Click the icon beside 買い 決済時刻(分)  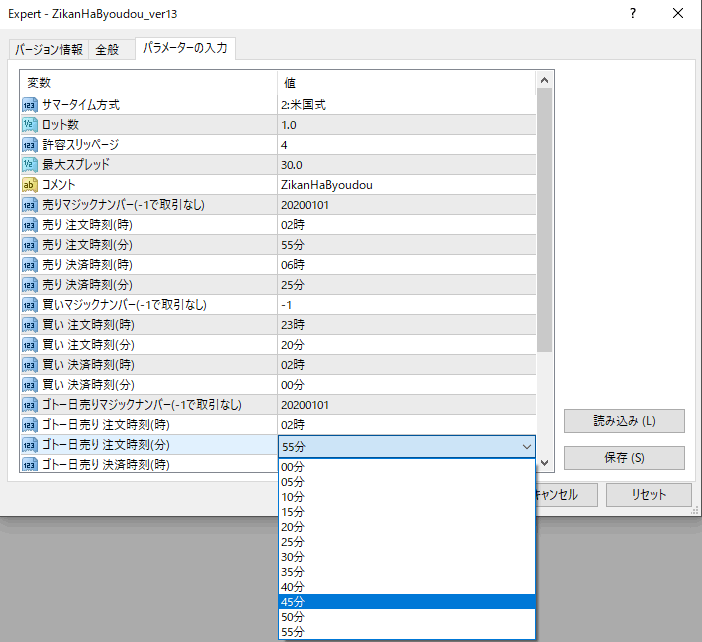30,385
